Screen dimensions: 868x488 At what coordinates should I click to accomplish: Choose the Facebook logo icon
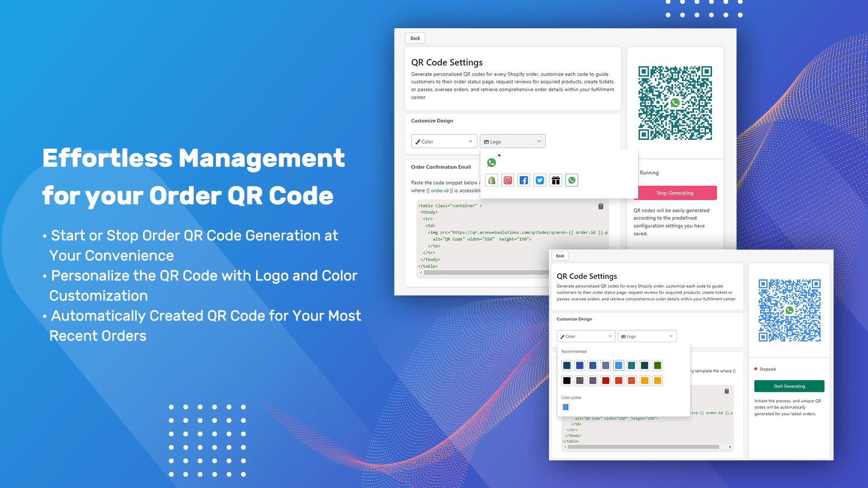[x=524, y=180]
